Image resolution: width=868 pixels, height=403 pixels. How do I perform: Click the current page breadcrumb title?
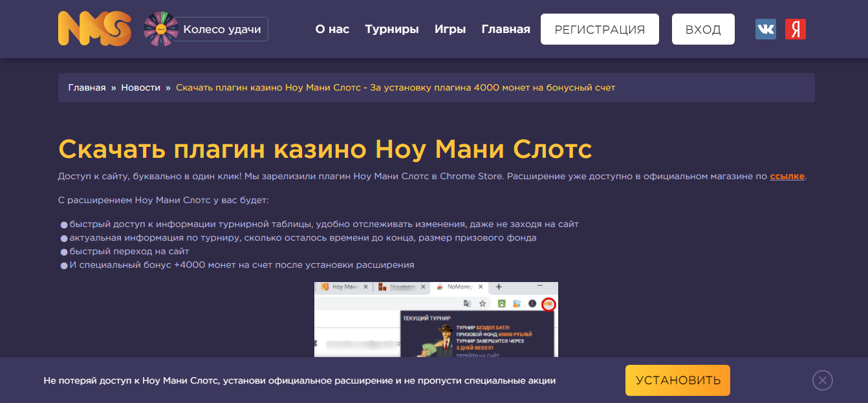[396, 87]
